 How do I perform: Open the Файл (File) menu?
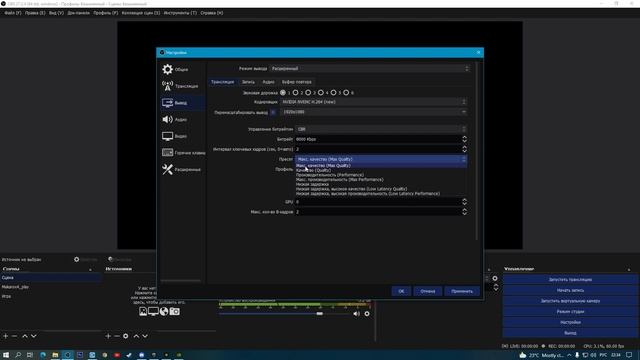[13, 13]
